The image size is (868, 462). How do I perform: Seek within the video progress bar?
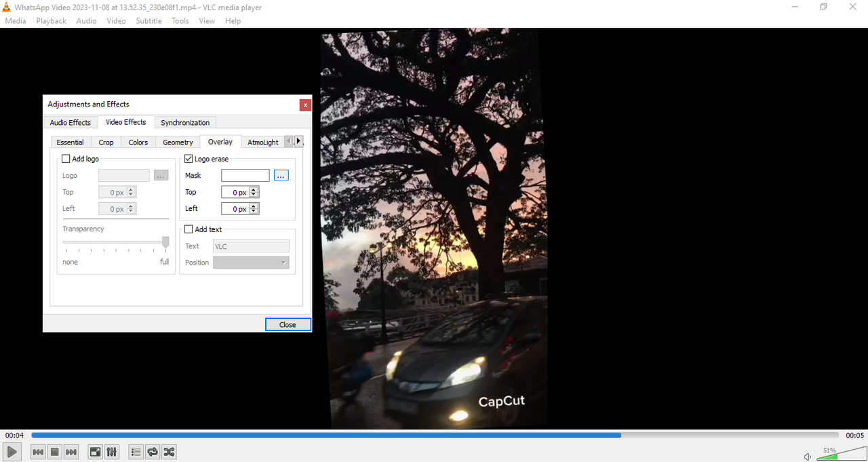(435, 435)
